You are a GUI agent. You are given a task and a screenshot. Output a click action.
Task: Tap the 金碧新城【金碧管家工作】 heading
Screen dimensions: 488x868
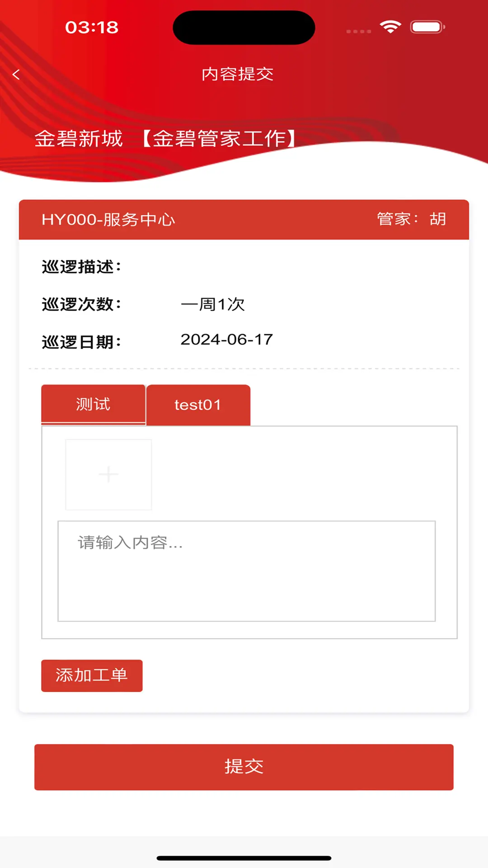tap(165, 138)
